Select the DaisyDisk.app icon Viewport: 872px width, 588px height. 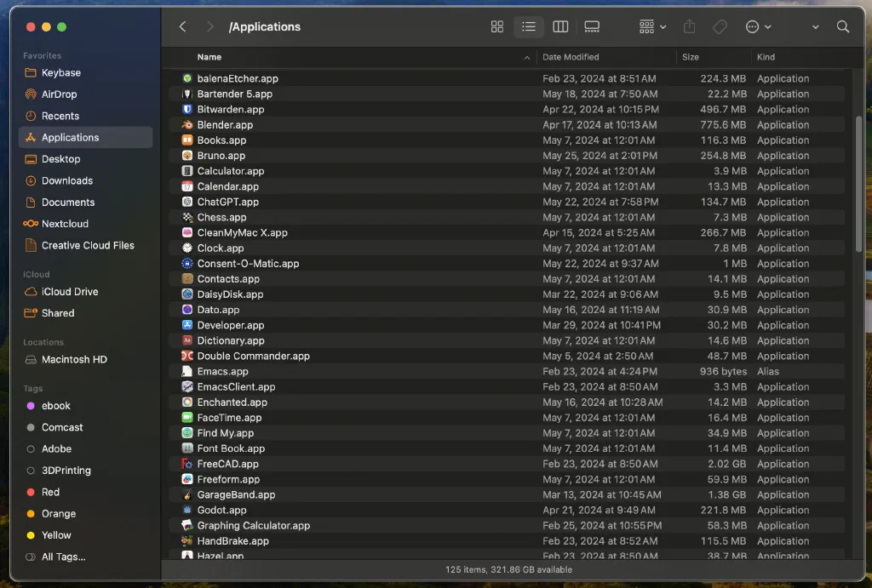click(187, 294)
